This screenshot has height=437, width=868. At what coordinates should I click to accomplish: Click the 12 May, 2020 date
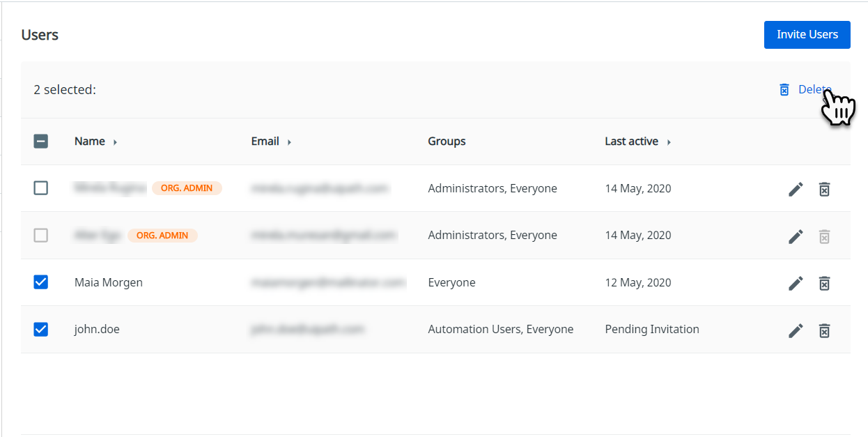pyautogui.click(x=638, y=282)
